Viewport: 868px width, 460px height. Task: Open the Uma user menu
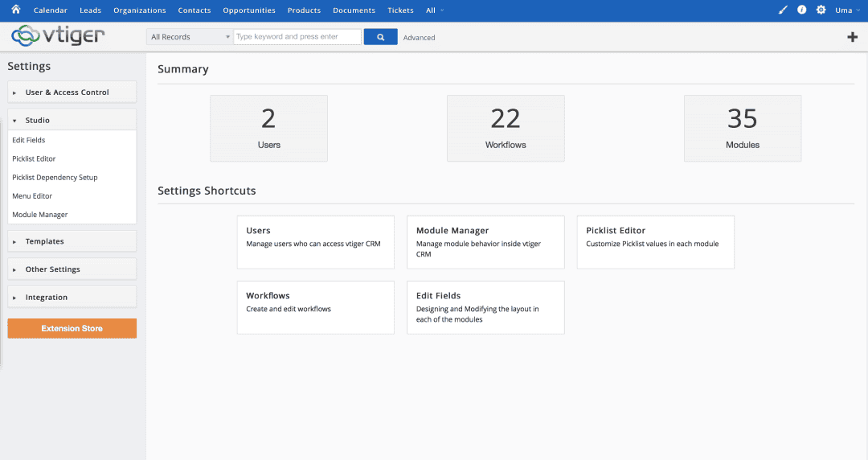pyautogui.click(x=847, y=10)
